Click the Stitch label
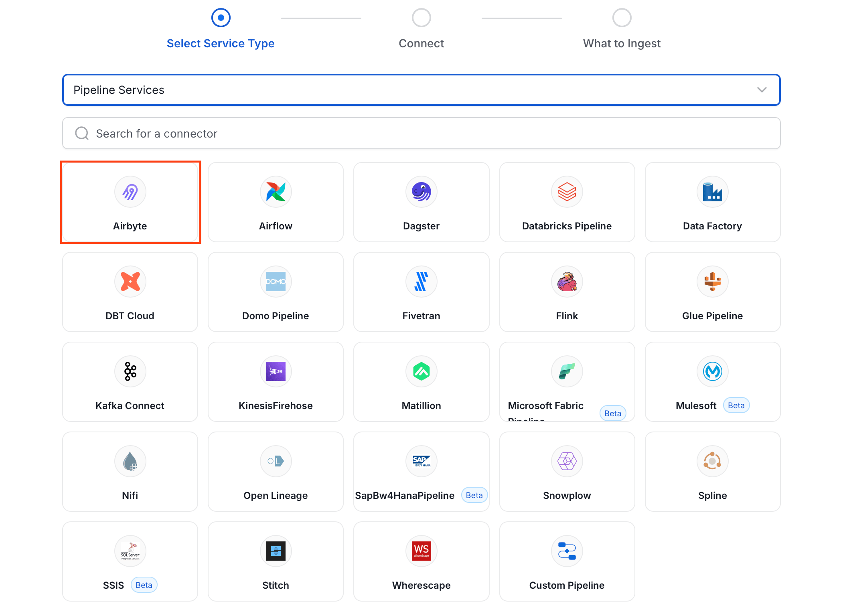 (x=276, y=585)
